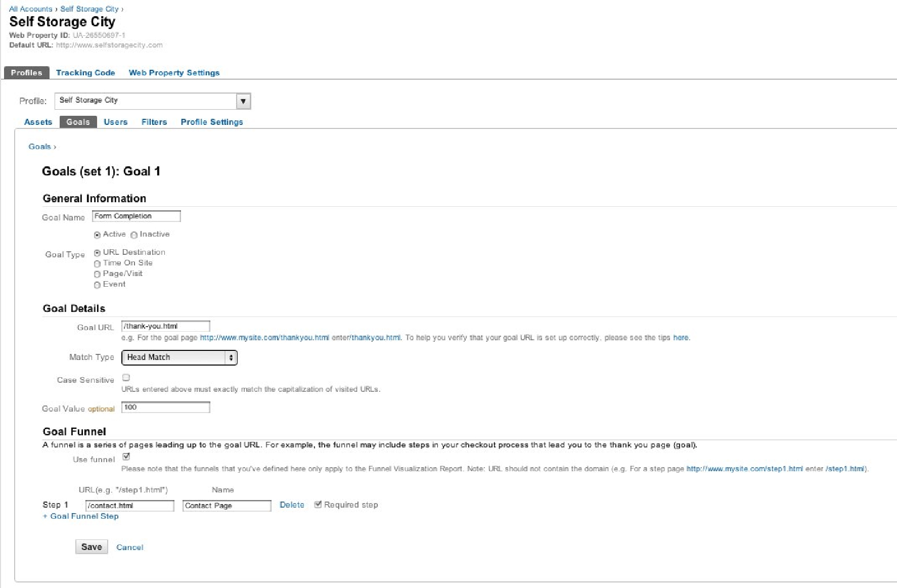Cancel editing the goal
Screen dimensions: 897x588
[130, 548]
